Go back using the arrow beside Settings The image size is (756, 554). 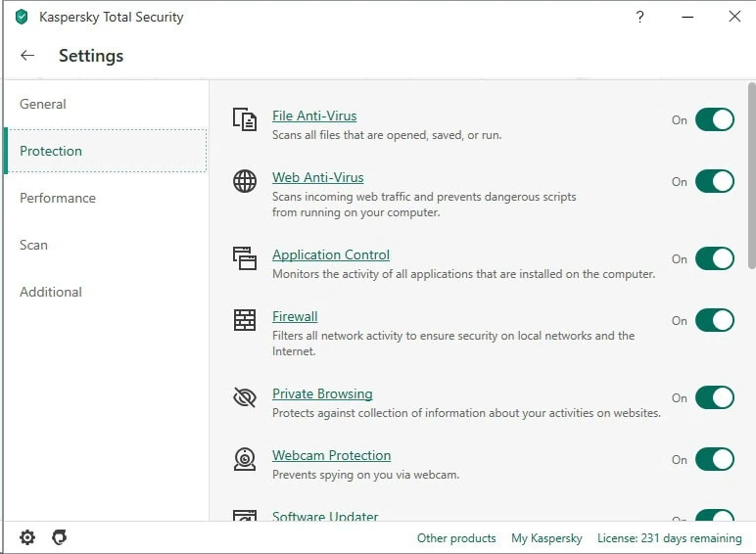tap(27, 56)
